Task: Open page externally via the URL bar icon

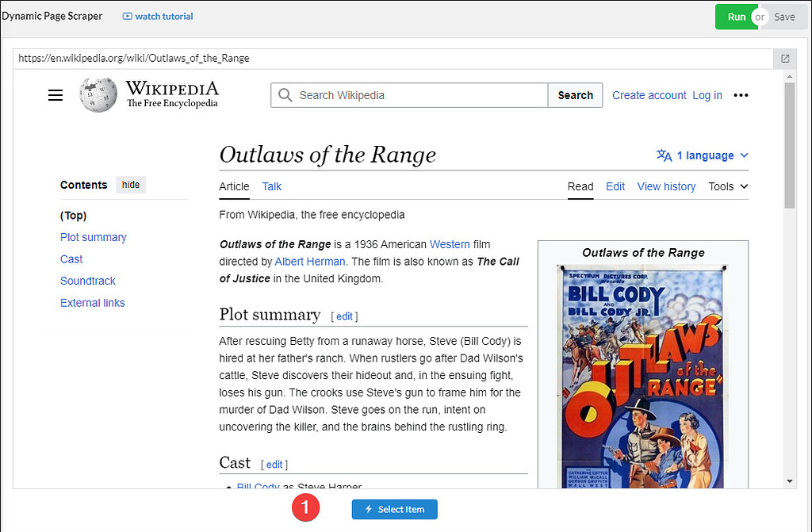Action: click(x=785, y=58)
